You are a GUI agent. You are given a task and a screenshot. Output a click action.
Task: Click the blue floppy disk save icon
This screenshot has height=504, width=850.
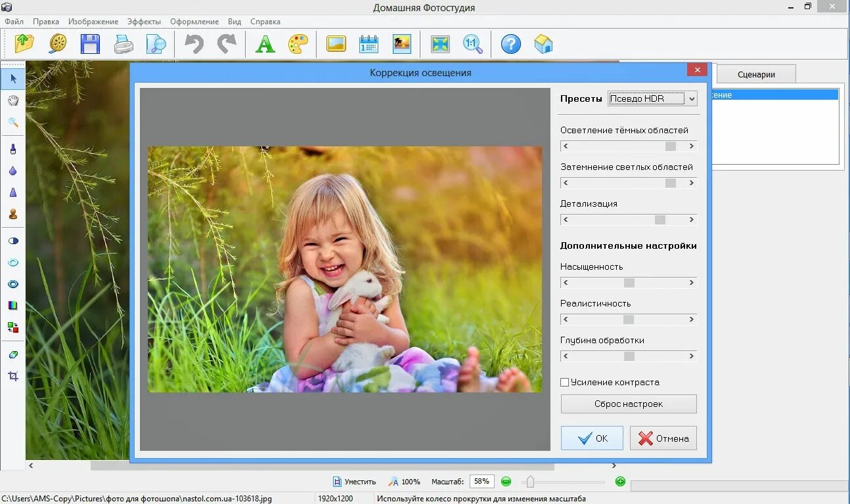pyautogui.click(x=90, y=44)
